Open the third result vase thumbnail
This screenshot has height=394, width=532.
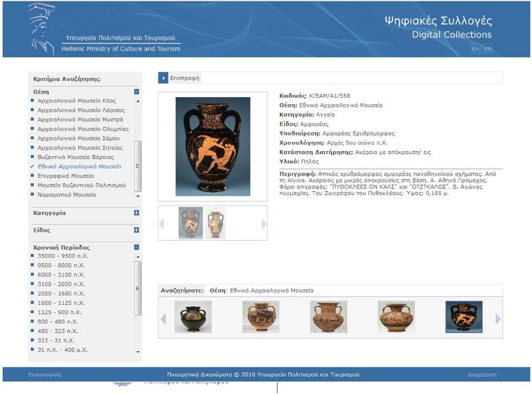(329, 316)
